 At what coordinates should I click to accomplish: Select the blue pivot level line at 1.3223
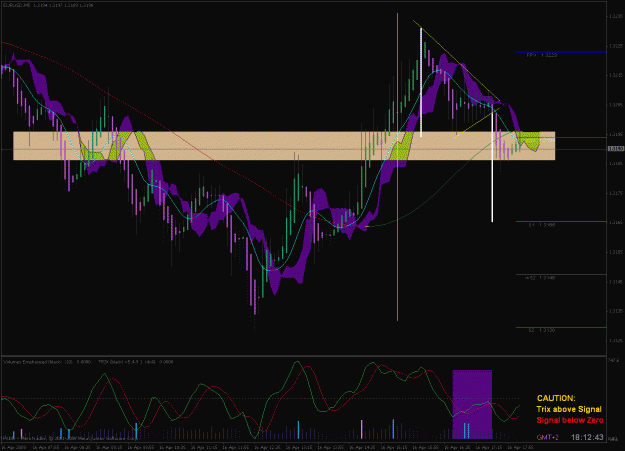click(561, 52)
